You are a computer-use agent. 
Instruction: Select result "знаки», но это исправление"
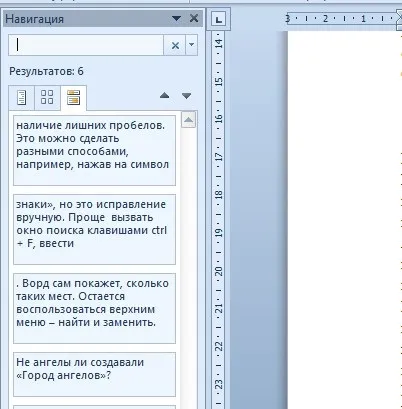pos(94,229)
